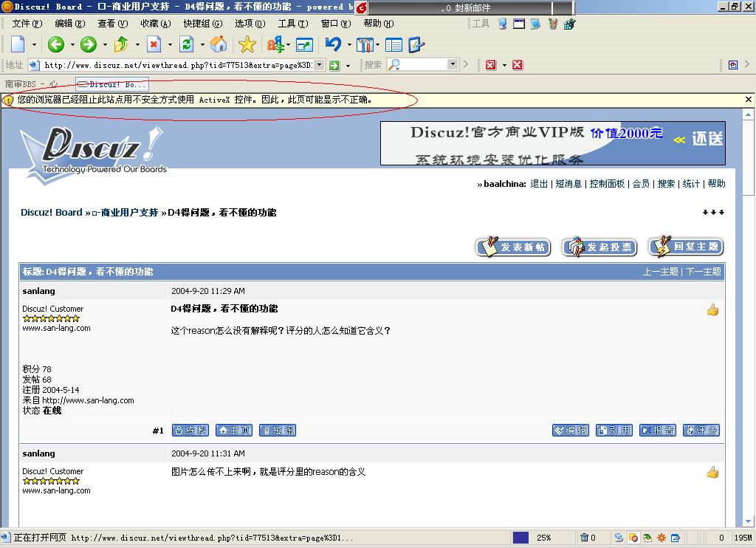Click the 资料 profile button on post #1
The width and height of the screenshot is (756, 548).
tap(190, 431)
